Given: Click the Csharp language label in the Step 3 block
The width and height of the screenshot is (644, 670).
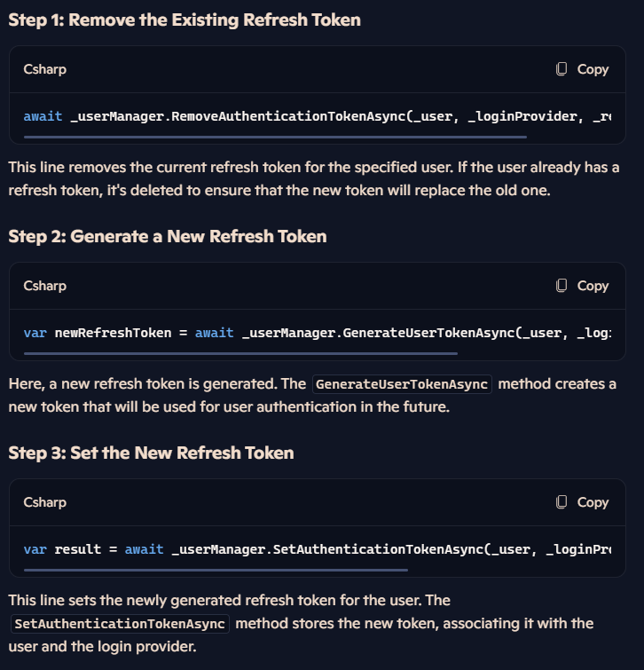Looking at the screenshot, I should (45, 502).
